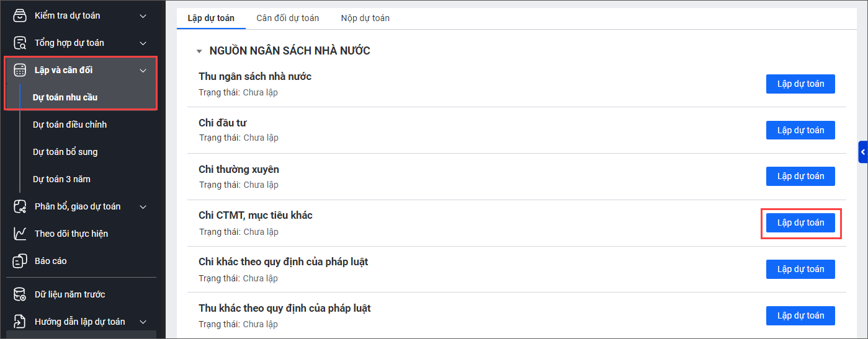Open the Nộp dự toán tab

tap(365, 18)
